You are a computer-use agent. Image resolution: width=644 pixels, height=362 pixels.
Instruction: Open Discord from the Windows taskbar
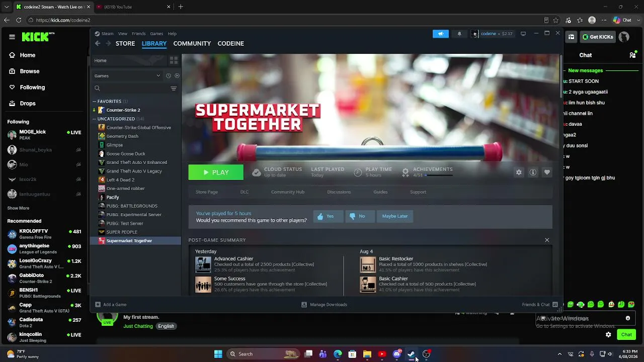396,354
